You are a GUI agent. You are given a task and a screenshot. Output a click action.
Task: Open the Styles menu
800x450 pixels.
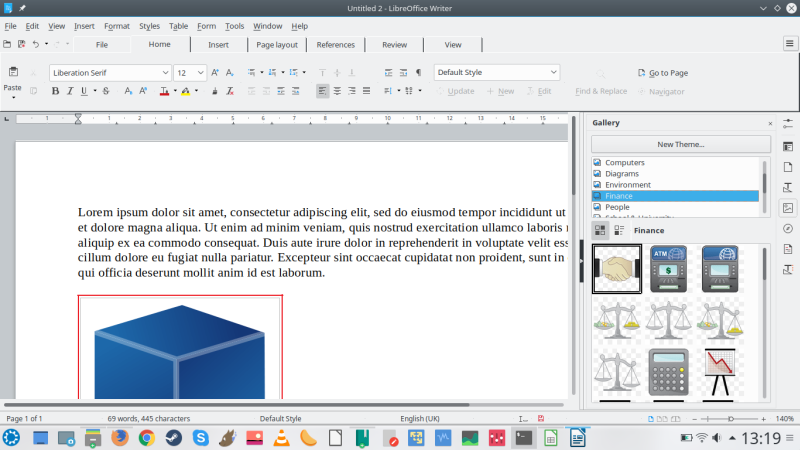[149, 26]
